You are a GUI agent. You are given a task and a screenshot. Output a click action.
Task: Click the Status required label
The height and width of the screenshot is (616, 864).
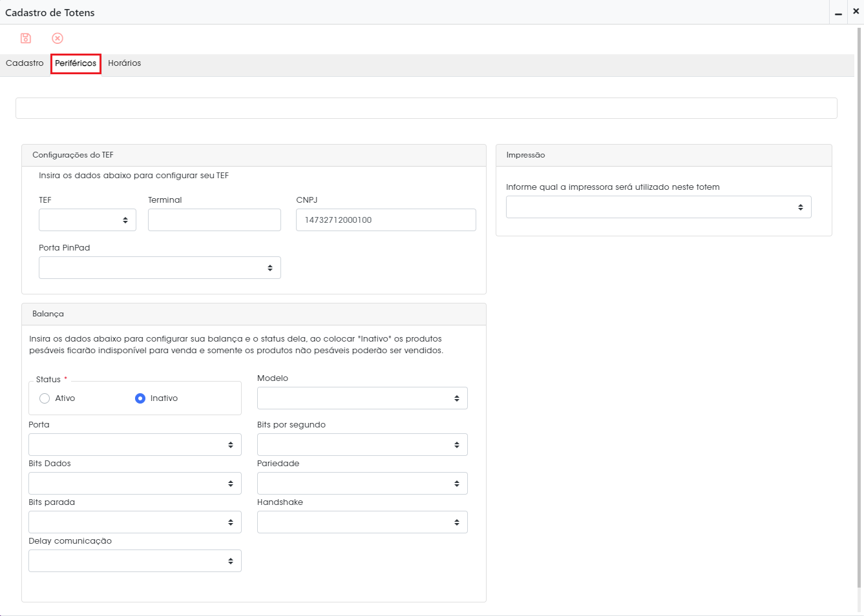(52, 380)
